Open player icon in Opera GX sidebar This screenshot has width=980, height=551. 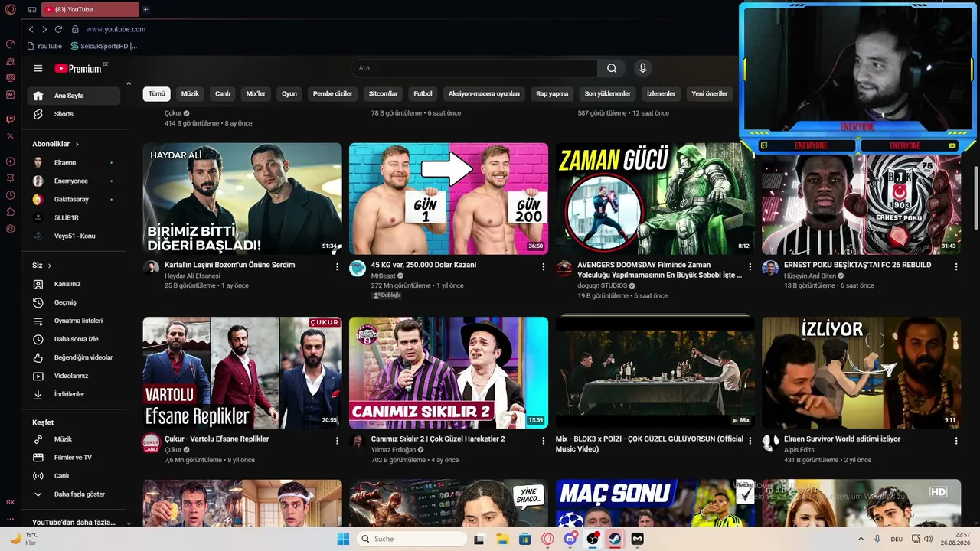click(11, 161)
